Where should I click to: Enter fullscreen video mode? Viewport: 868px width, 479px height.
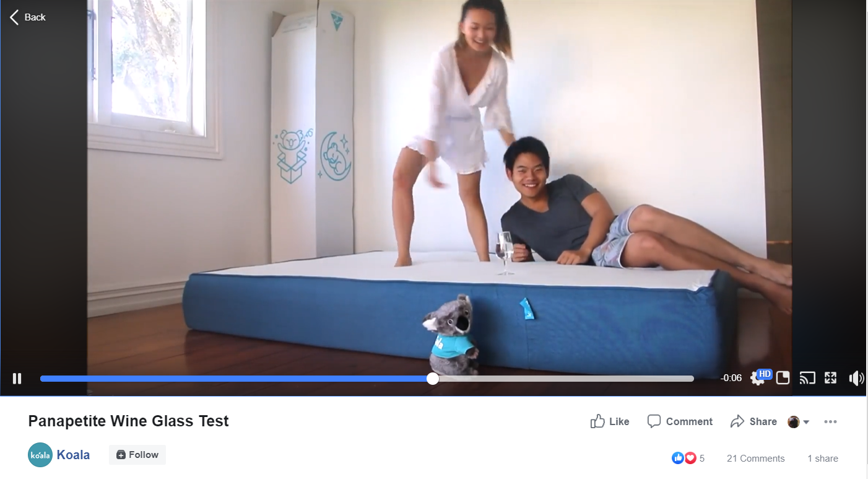click(831, 378)
